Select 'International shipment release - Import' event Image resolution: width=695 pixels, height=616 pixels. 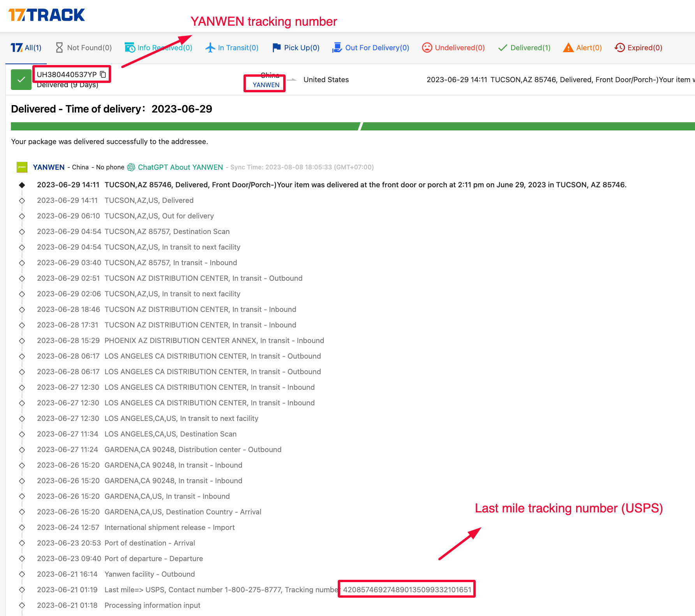[x=136, y=527]
